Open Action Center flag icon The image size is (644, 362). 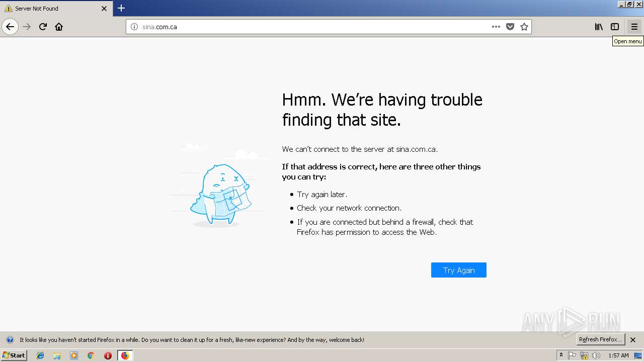click(x=572, y=355)
